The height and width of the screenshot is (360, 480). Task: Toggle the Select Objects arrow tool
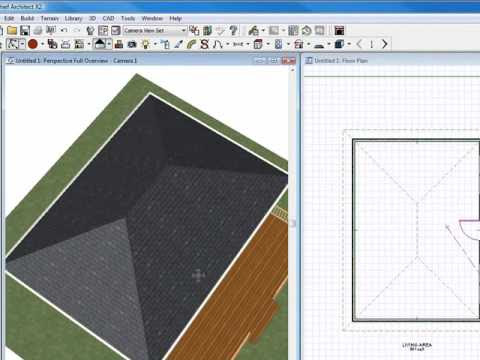click(13, 44)
